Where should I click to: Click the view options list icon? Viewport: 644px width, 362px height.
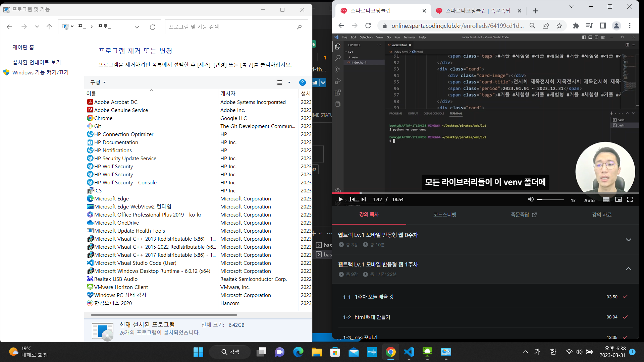coord(280,82)
